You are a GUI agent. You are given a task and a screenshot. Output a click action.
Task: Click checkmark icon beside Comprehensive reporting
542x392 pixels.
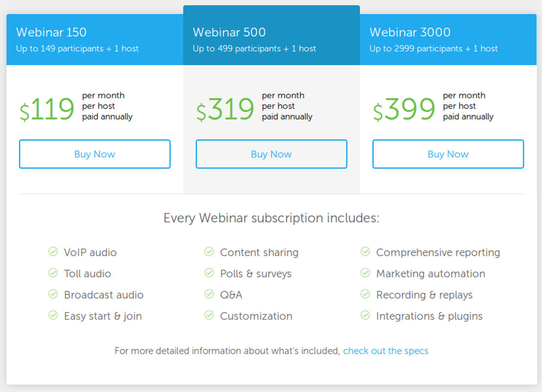point(365,251)
